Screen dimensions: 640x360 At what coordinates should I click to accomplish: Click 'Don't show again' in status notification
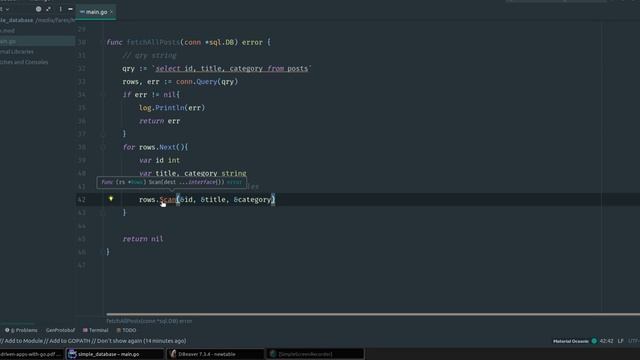(119, 341)
